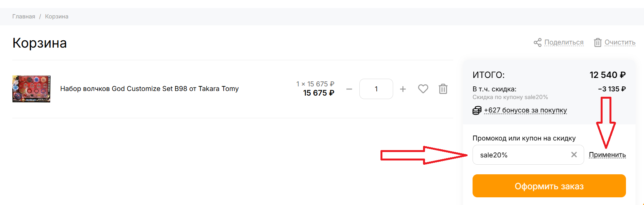Decrease quantity with the minus button
Viewport: 644px width, 205px height.
349,89
